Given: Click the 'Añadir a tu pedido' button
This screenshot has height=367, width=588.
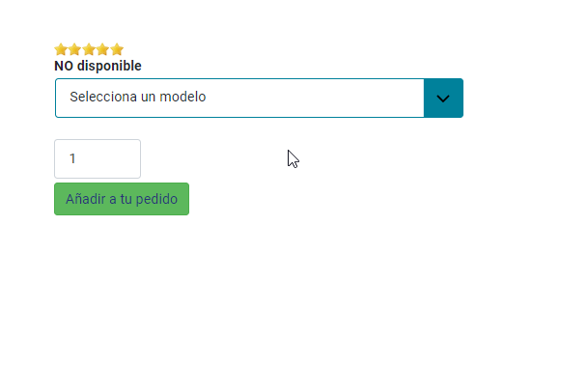Looking at the screenshot, I should tap(122, 199).
